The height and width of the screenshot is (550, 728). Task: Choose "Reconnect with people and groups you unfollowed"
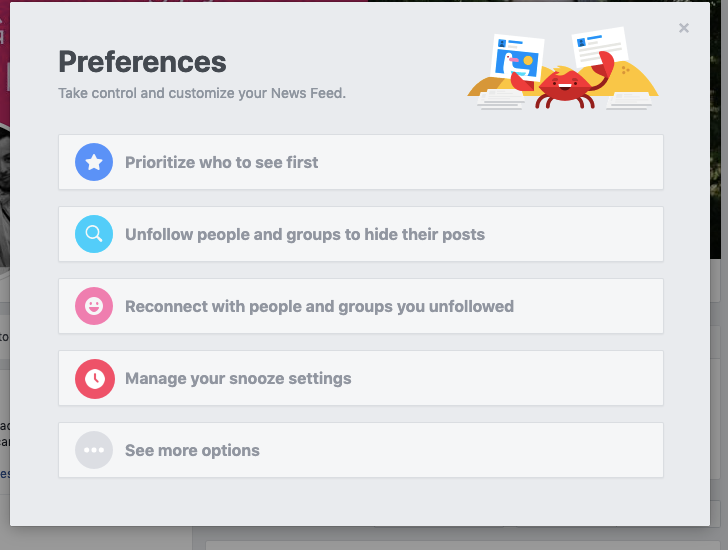tap(319, 306)
